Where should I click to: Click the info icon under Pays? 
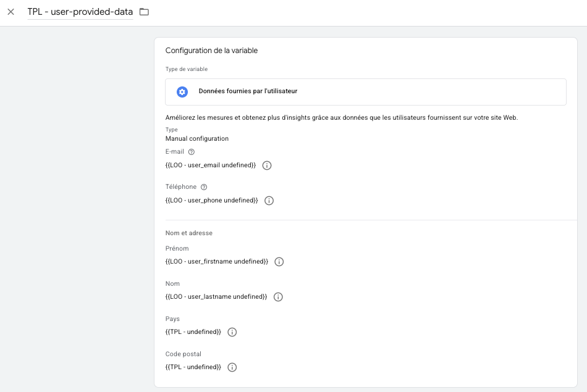[232, 332]
